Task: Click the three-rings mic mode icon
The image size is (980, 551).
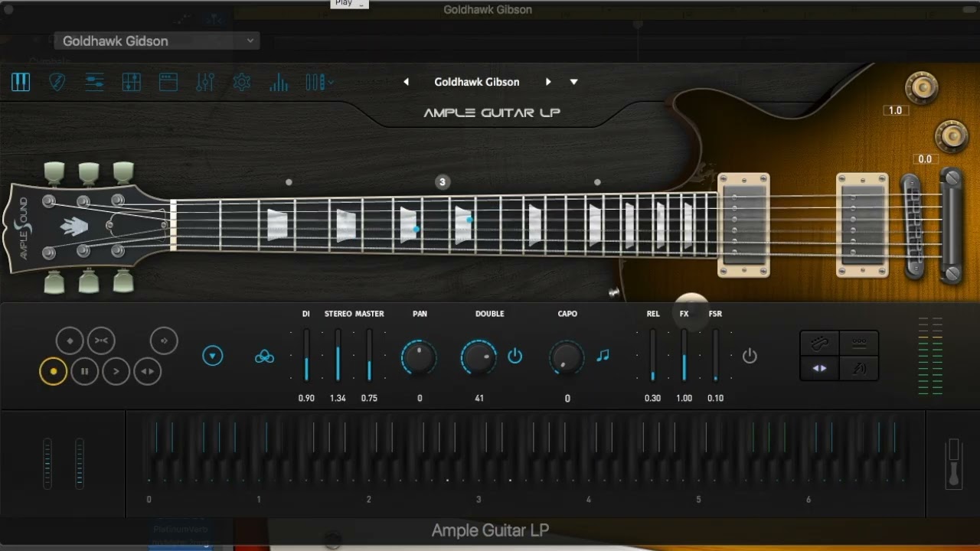Action: 264,356
